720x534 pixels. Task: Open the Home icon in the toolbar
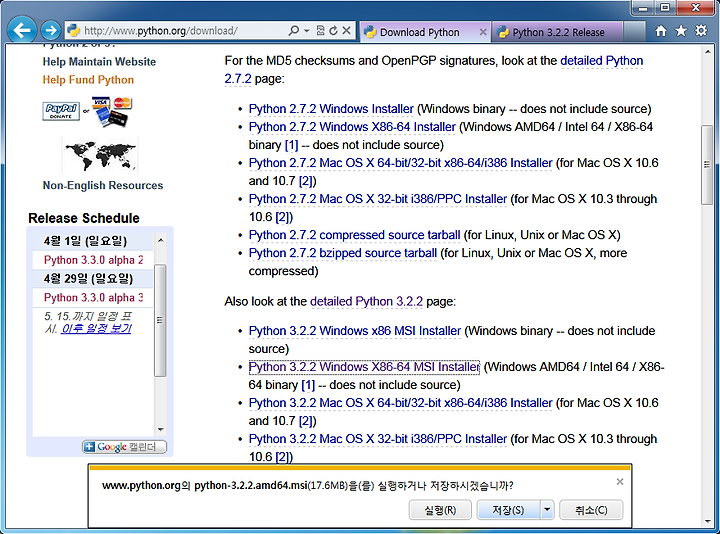tap(661, 30)
